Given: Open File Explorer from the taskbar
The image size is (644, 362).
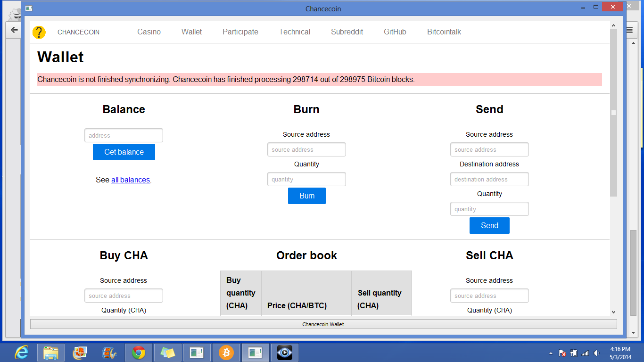Looking at the screenshot, I should [51, 353].
